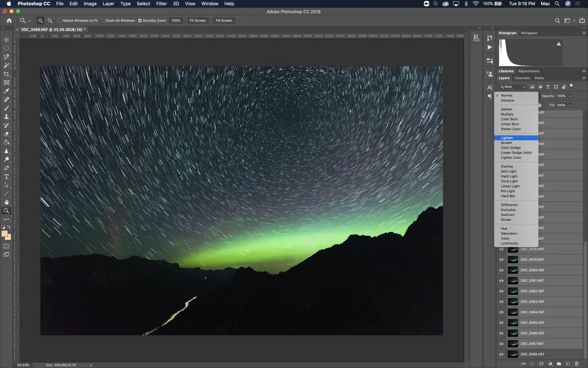The width and height of the screenshot is (588, 368).
Task: Open the Add layer mask icon
Action: tap(542, 363)
